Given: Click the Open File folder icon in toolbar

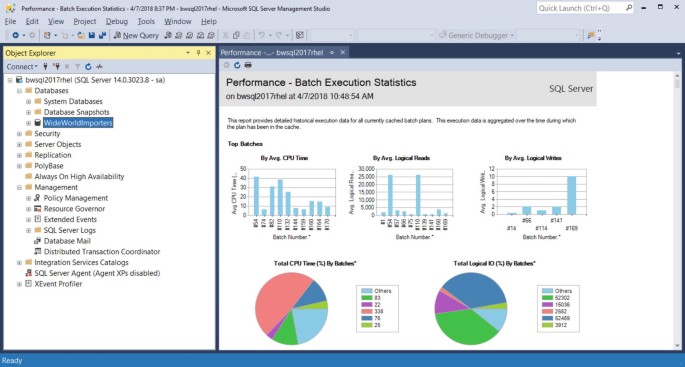Looking at the screenshot, I should pos(81,35).
